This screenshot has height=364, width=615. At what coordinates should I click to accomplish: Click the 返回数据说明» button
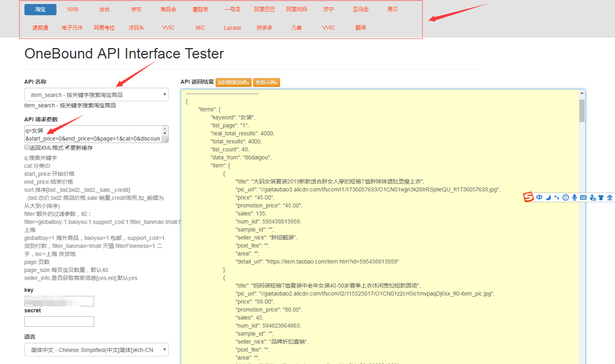click(x=234, y=82)
